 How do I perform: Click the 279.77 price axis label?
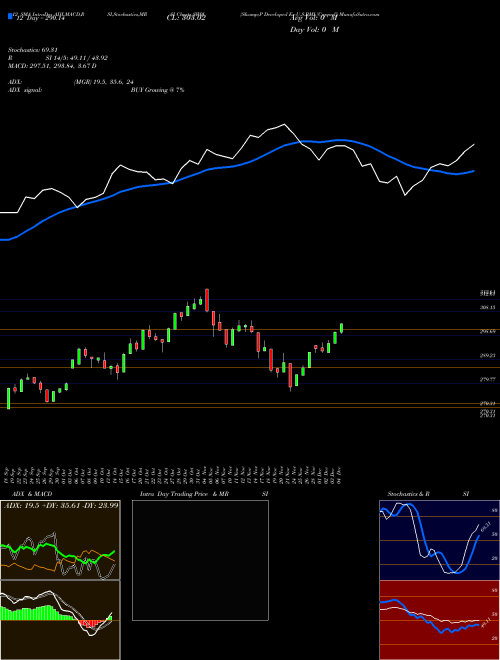(x=487, y=380)
